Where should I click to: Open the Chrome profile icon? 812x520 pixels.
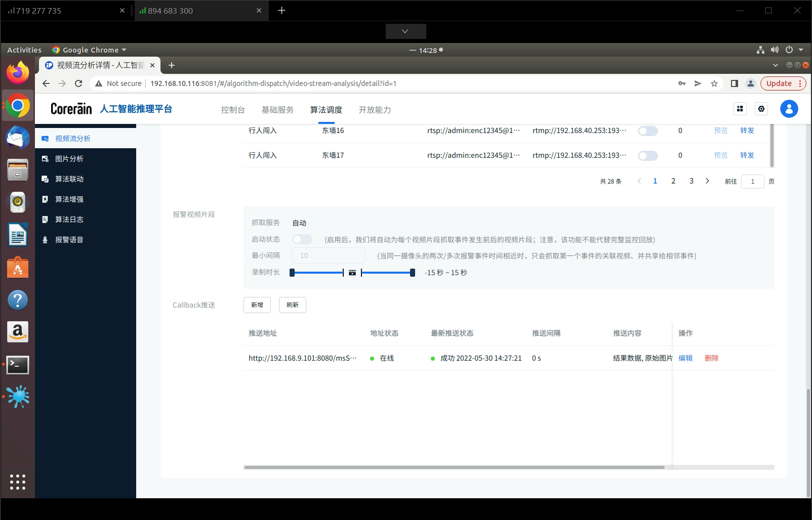(x=751, y=83)
